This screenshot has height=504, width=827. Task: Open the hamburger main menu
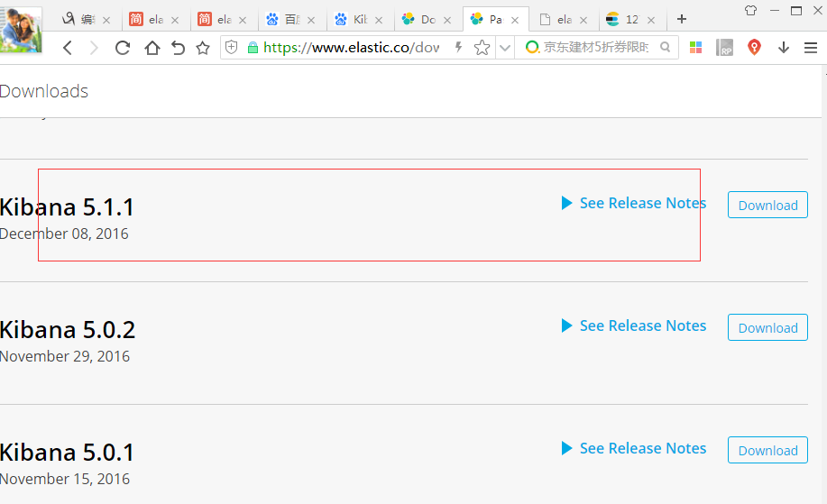(811, 48)
